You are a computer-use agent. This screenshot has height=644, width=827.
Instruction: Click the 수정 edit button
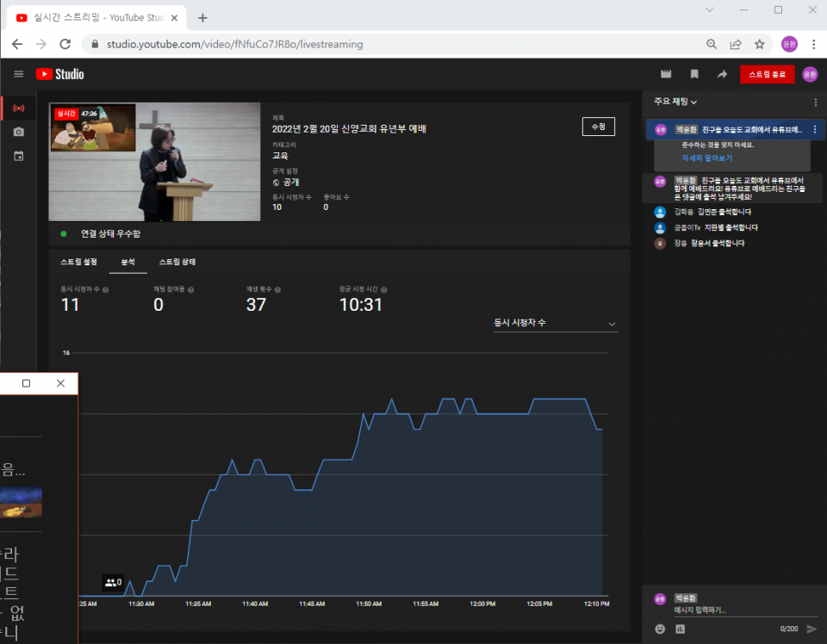click(598, 127)
